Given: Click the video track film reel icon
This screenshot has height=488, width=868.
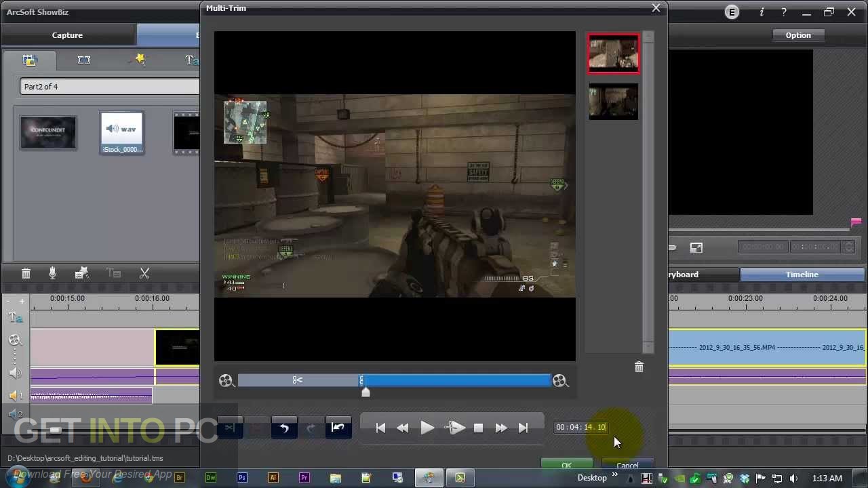Looking at the screenshot, I should click(15, 340).
